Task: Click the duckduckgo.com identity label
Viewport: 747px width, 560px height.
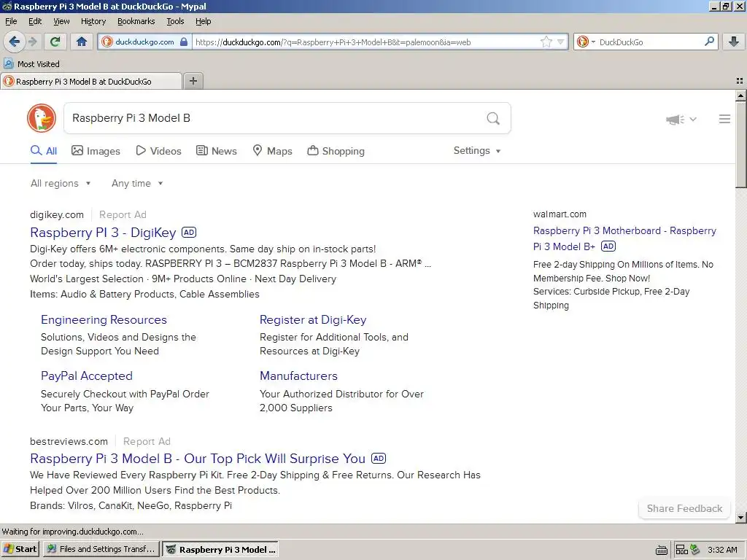Action: pyautogui.click(x=145, y=42)
